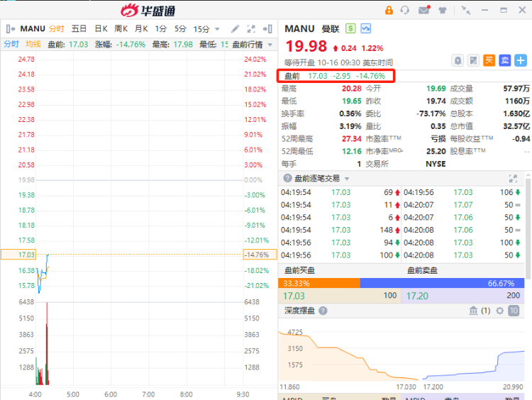Select the 15分 chart tab
Screen dimensions: 532x400
click(x=201, y=29)
